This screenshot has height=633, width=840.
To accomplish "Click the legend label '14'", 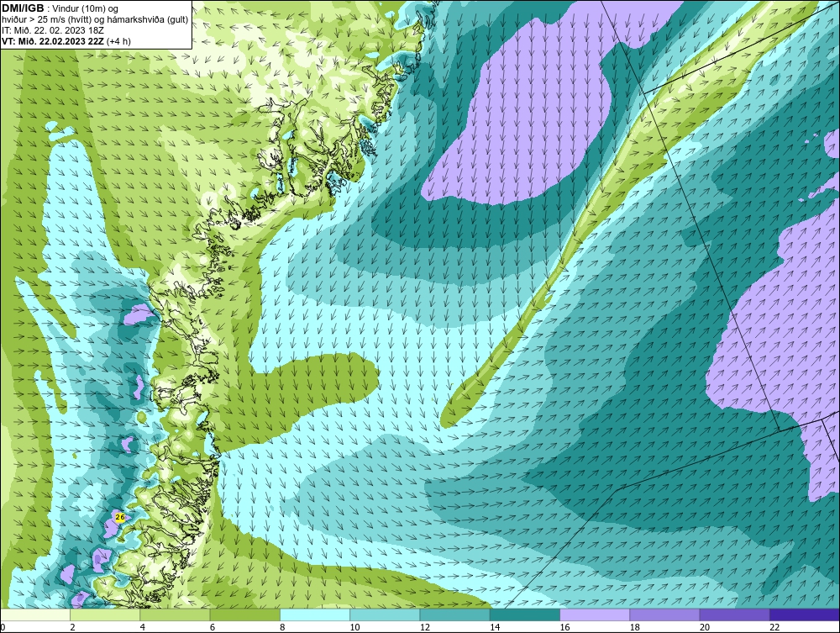I will pos(495,628).
